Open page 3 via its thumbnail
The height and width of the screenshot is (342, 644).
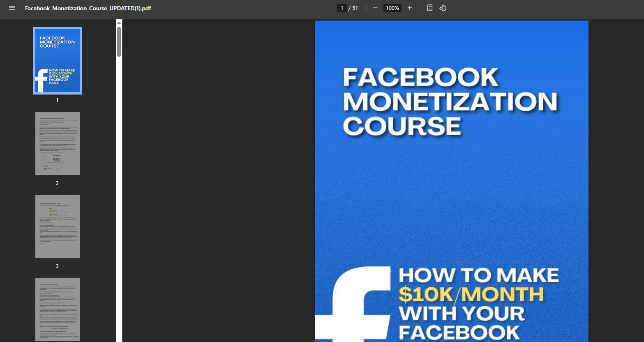(57, 226)
